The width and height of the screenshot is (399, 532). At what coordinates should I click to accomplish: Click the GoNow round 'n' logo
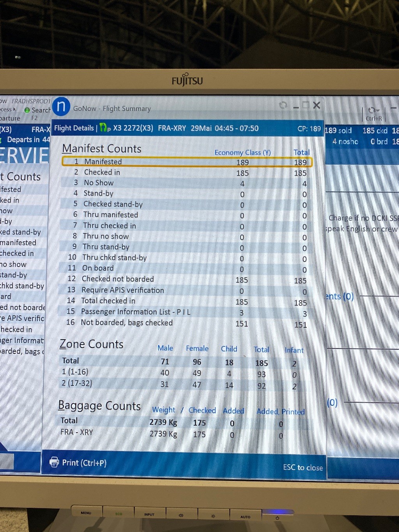[x=61, y=106]
